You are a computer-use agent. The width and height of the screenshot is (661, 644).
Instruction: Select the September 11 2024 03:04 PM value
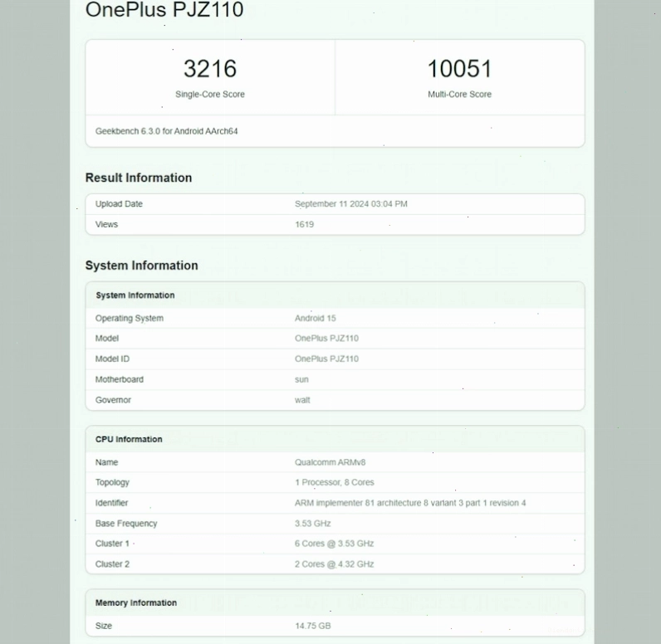pyautogui.click(x=351, y=204)
